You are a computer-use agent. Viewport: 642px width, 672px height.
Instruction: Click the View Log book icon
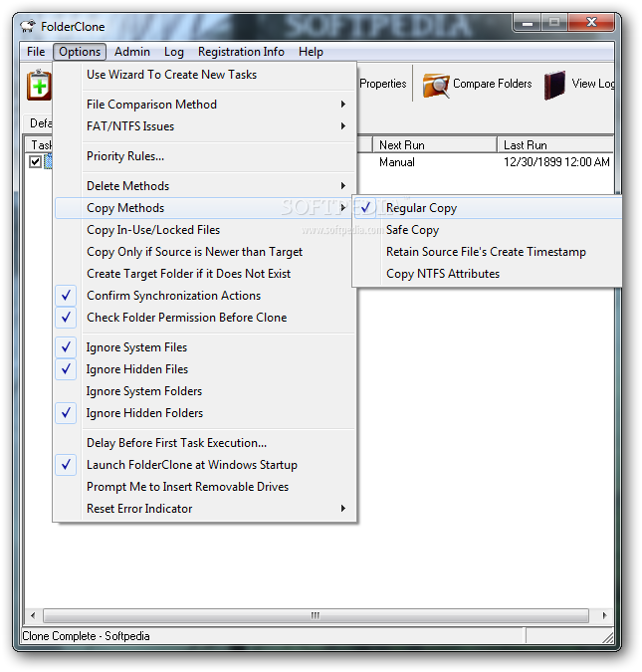tap(554, 85)
